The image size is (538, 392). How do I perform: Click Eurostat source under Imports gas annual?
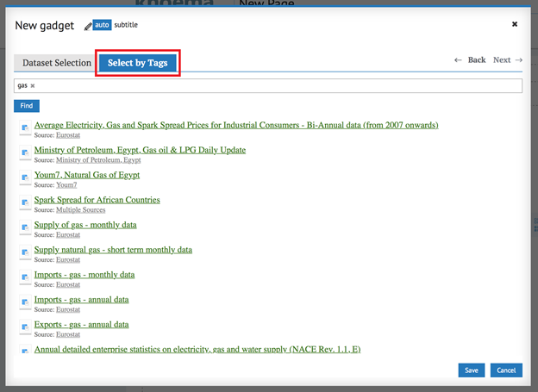click(68, 309)
